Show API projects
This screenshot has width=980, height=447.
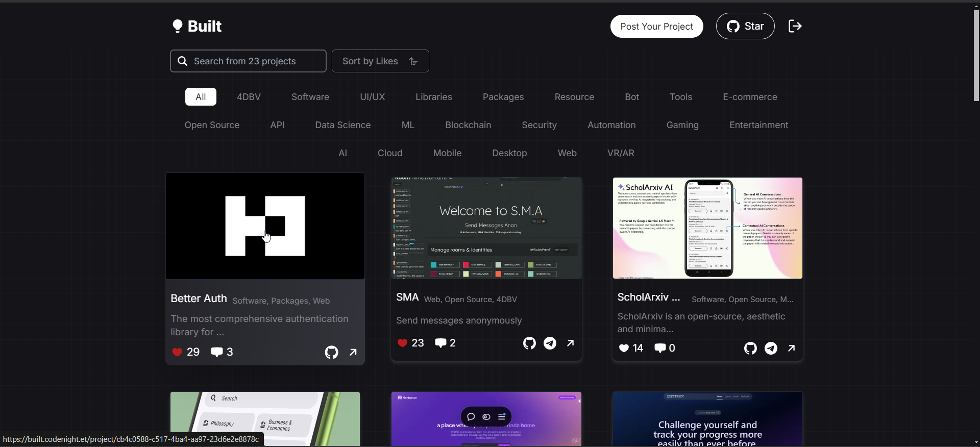pos(277,125)
